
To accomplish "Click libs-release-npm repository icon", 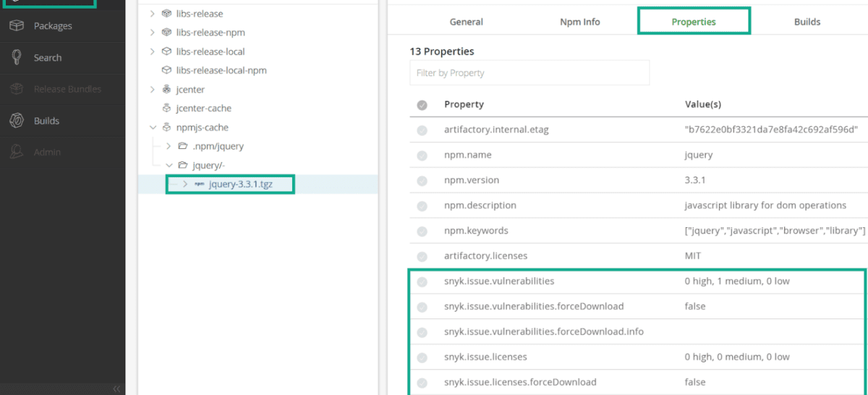I will (x=166, y=33).
